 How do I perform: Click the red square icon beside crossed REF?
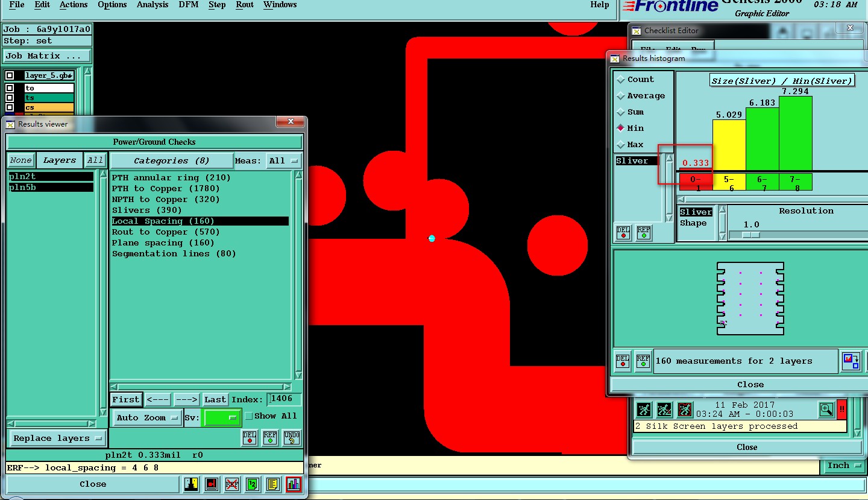click(x=212, y=484)
